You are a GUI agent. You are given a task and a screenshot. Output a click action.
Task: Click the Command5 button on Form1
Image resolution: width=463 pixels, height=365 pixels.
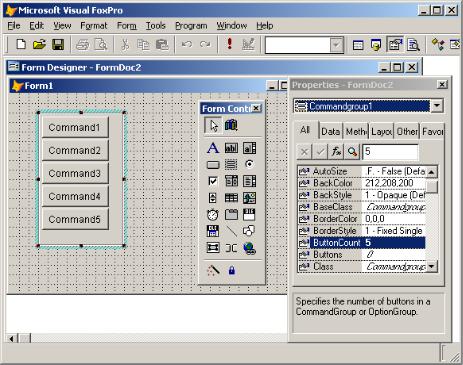point(75,219)
